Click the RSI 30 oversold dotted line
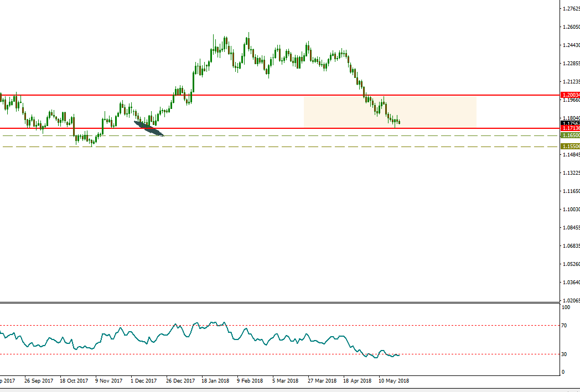Image resolution: width=580 pixels, height=392 pixels. [277, 354]
